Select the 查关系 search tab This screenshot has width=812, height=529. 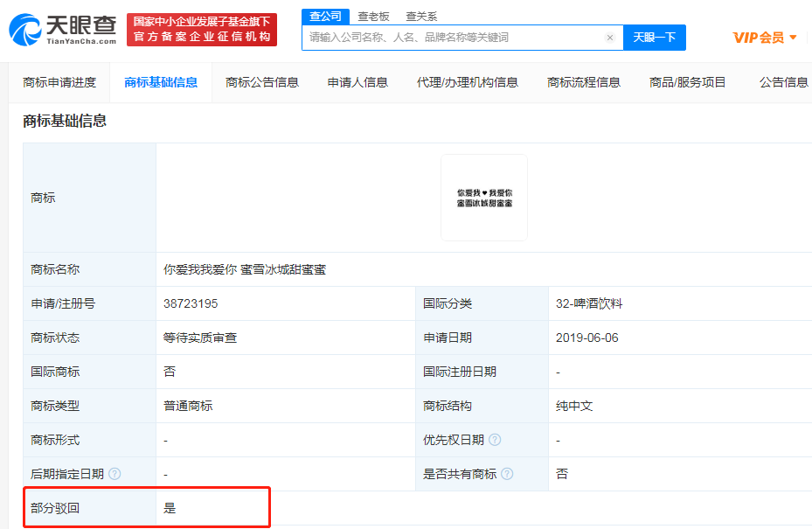(x=421, y=17)
